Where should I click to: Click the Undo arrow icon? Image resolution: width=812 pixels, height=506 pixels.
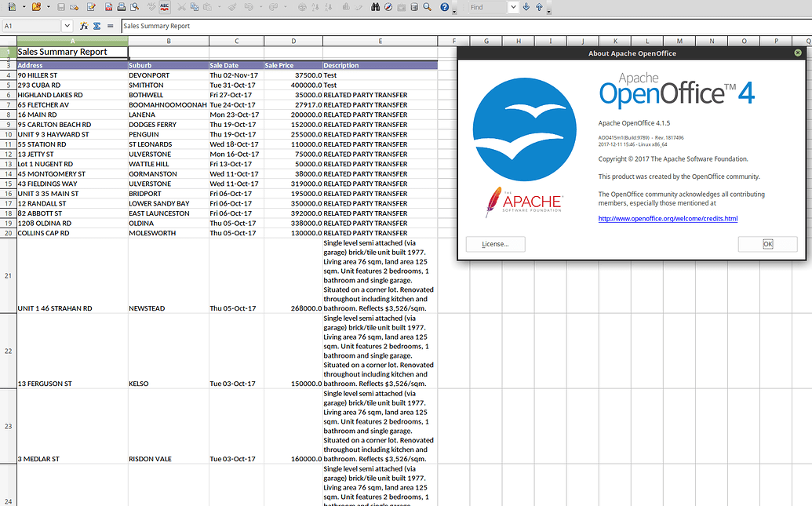249,7
